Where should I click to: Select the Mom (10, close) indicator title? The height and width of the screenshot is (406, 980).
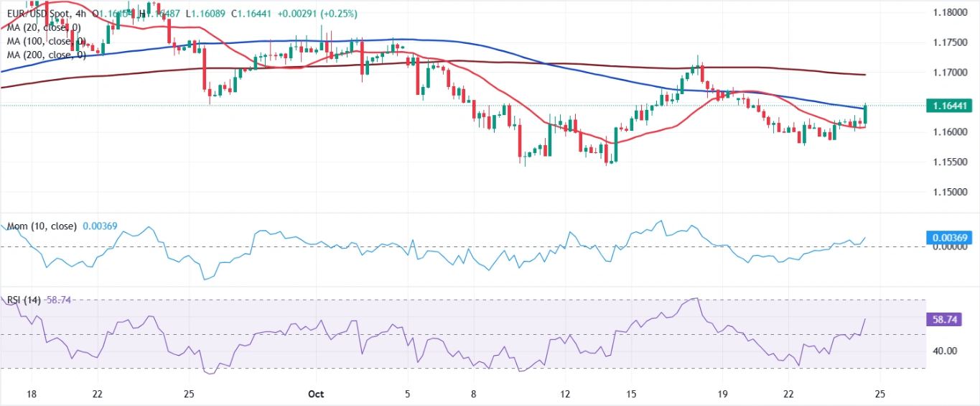[42, 226]
